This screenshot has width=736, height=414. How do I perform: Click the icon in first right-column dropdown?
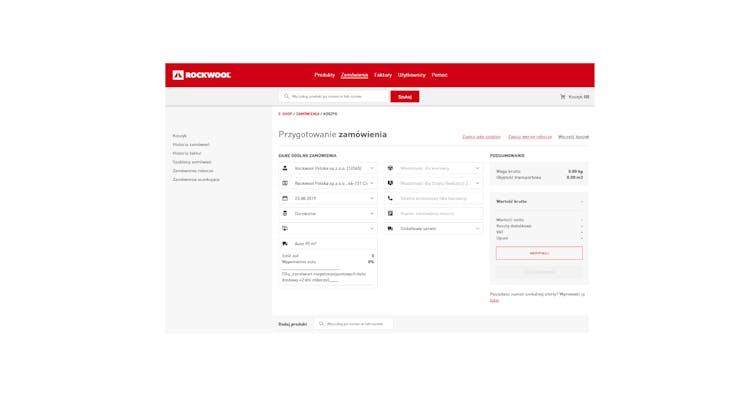pos(390,168)
